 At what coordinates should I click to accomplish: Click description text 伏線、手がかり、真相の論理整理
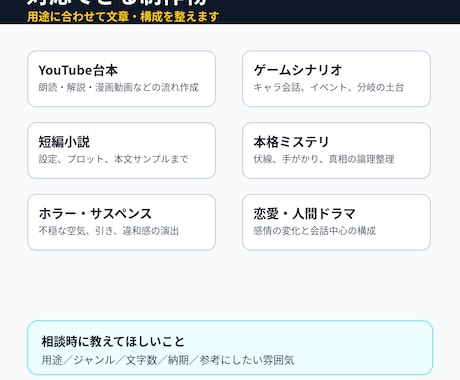pos(324,159)
